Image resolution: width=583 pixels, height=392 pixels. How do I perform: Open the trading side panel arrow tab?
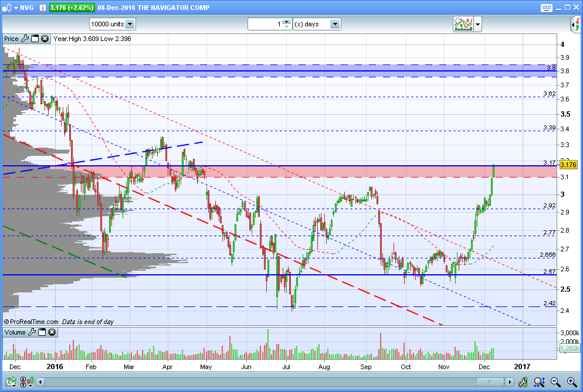[576, 25]
